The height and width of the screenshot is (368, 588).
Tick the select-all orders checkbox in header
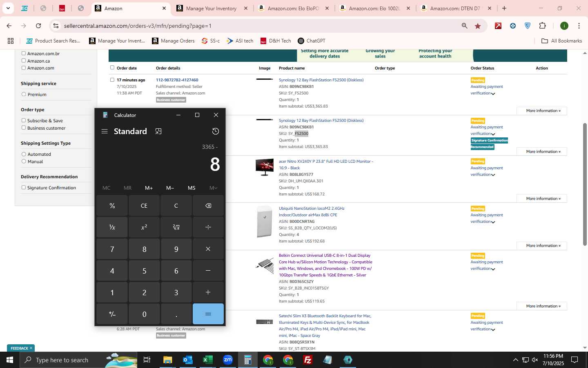pos(112,67)
